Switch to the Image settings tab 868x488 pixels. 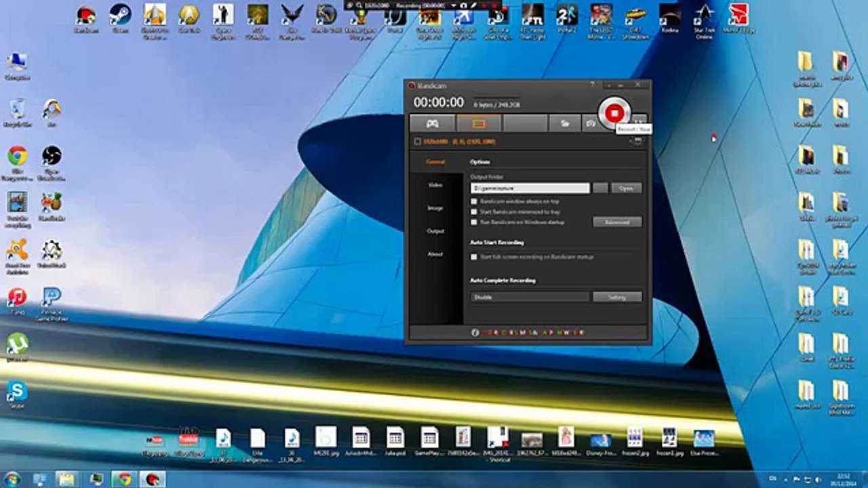(435, 208)
